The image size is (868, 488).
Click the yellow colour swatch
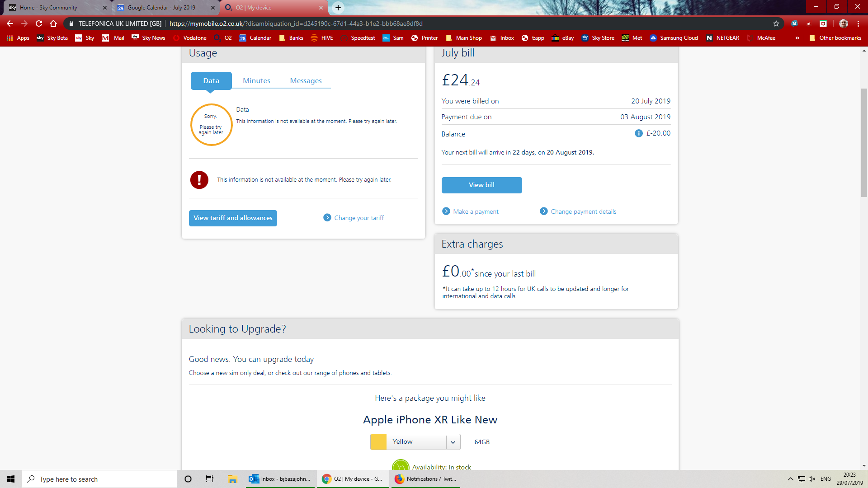coord(378,442)
